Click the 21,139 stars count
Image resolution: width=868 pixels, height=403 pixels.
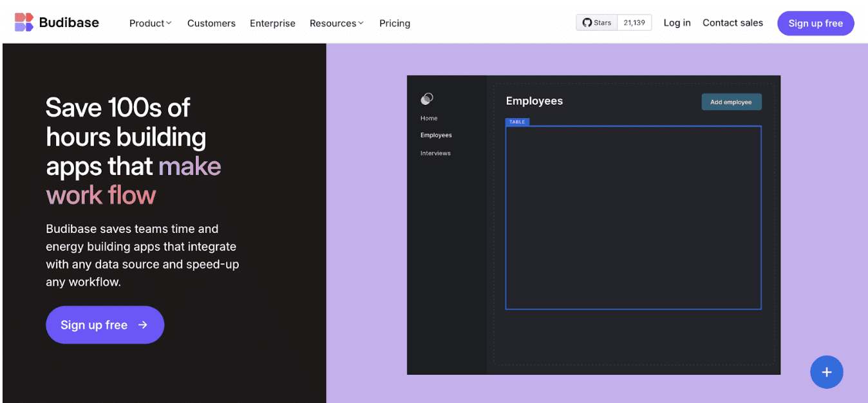(634, 23)
